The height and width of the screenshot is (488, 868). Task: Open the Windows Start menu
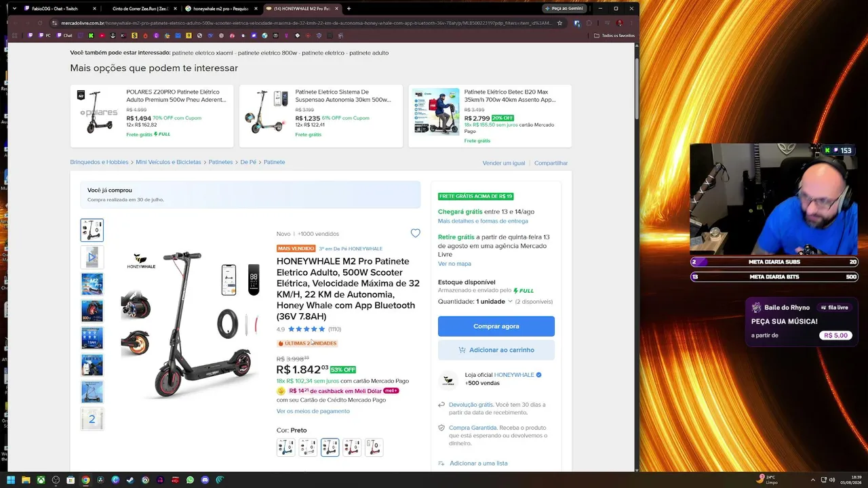coord(11,480)
